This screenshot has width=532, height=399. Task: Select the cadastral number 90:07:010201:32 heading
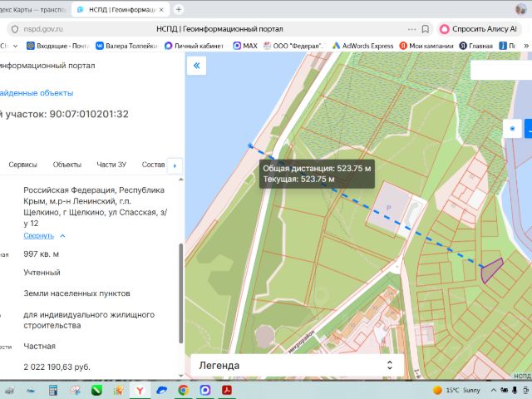tap(89, 114)
